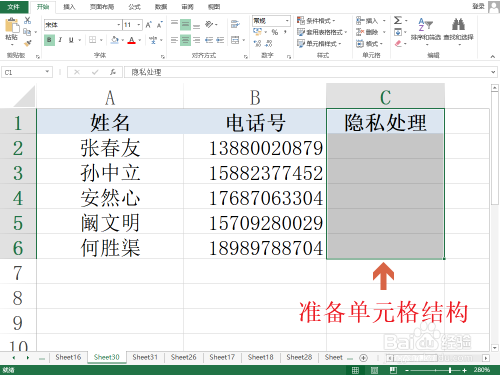Toggle Italic formatting button
The width and height of the screenshot is (500, 375).
coord(60,40)
